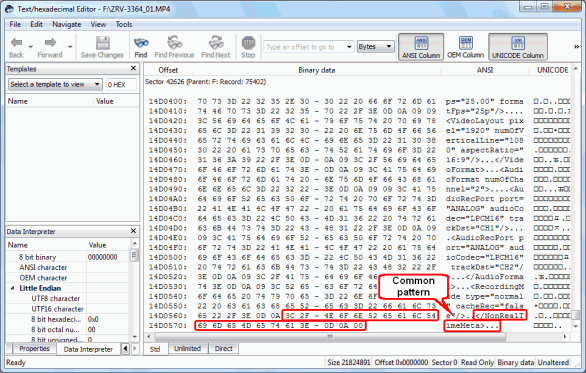Toggle the UNICODE Column view
The height and width of the screenshot is (373, 586).
click(518, 47)
